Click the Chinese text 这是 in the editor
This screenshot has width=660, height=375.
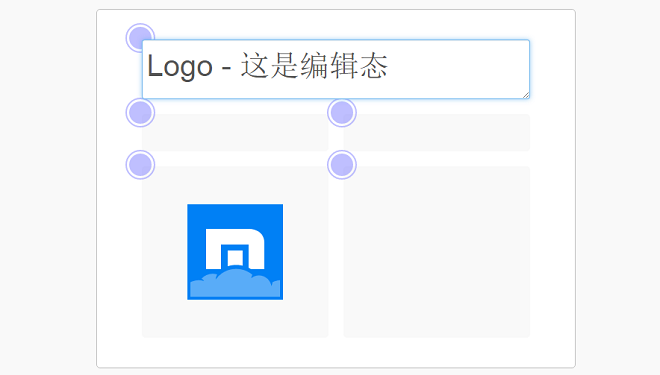tap(270, 66)
